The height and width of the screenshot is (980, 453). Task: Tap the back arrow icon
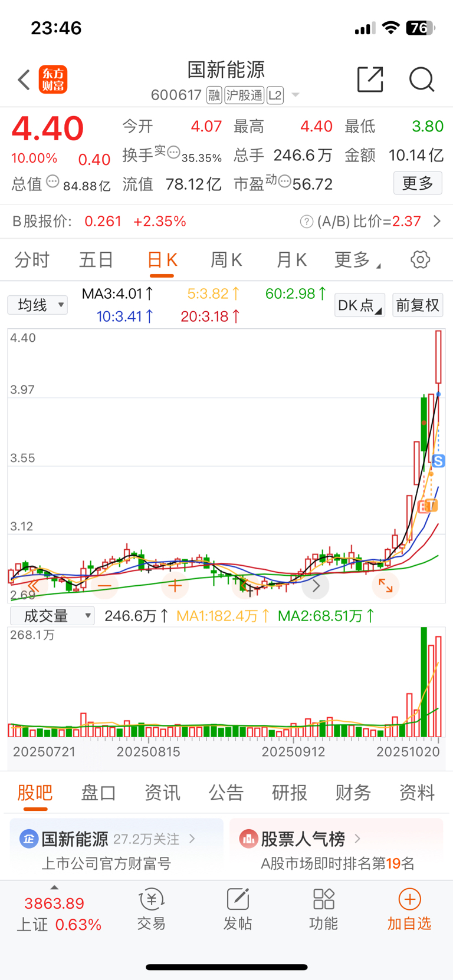24,80
